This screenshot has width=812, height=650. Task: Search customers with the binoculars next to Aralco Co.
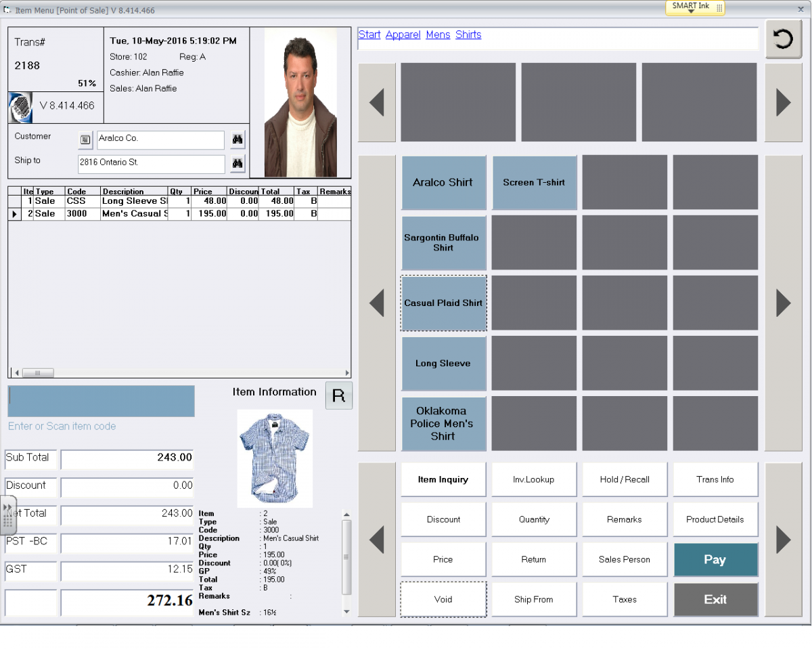(238, 139)
